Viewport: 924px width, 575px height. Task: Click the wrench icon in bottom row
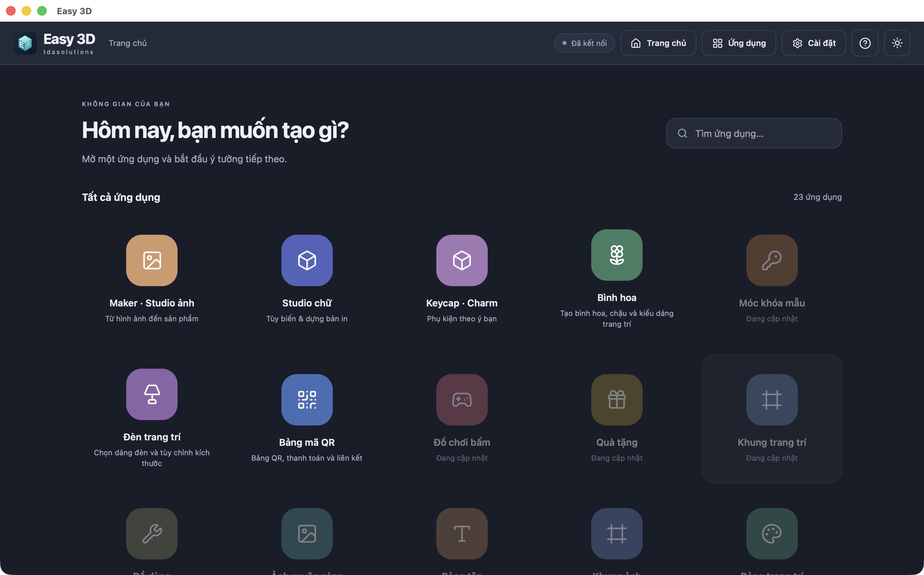[x=152, y=533]
